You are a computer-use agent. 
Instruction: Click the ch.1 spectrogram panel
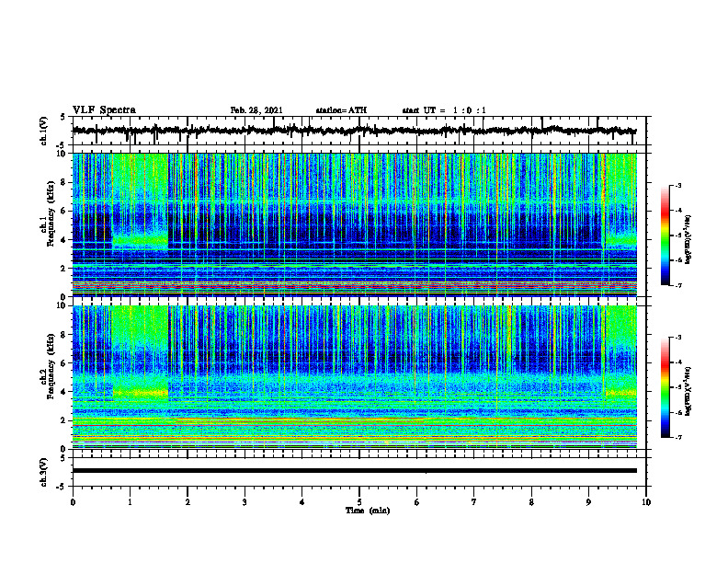(354, 224)
